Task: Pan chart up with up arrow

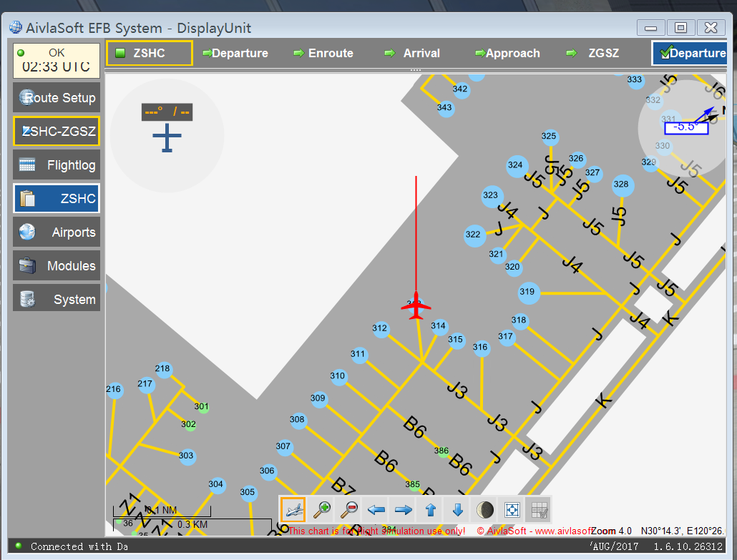Action: pyautogui.click(x=431, y=510)
